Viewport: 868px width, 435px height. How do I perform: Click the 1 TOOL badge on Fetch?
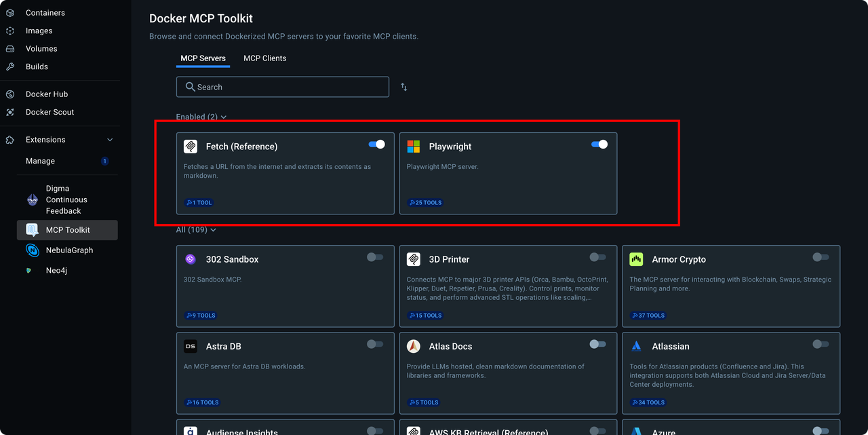199,202
